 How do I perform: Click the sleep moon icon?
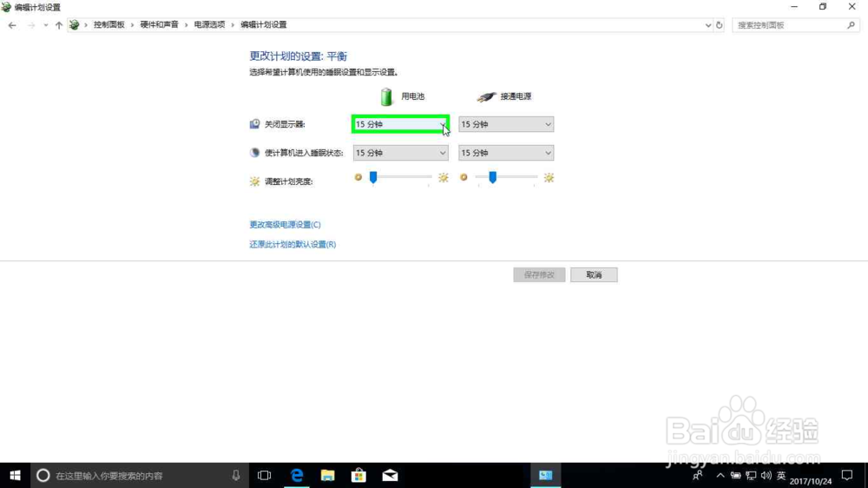(254, 153)
